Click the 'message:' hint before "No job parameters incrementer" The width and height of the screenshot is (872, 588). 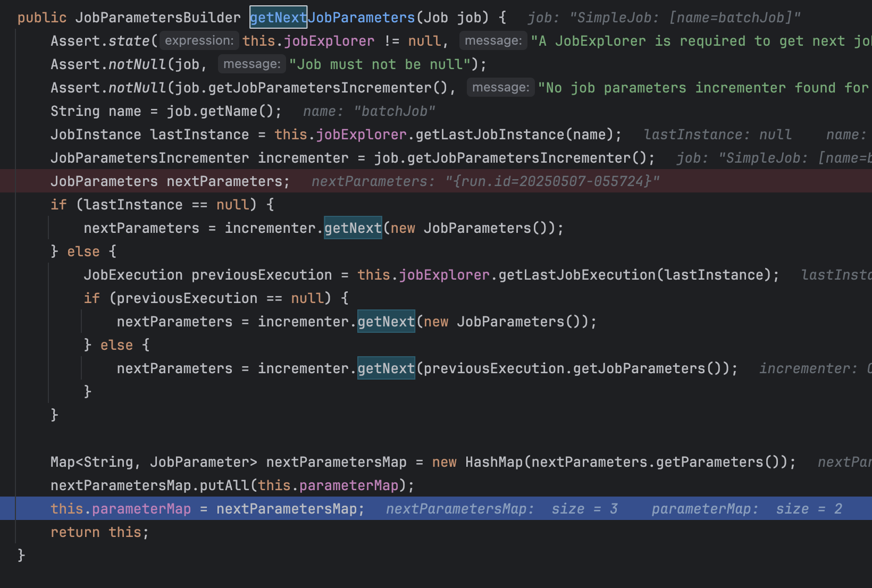tap(501, 87)
